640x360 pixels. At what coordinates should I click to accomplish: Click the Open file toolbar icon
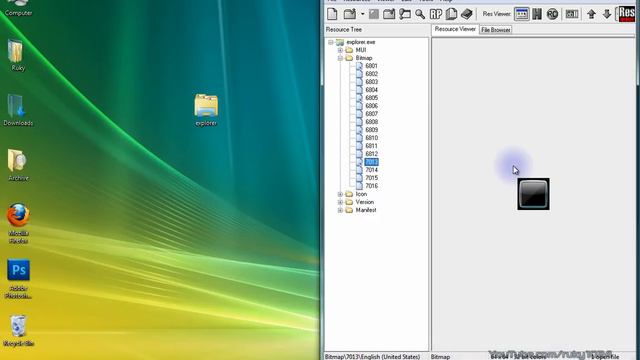coord(350,14)
